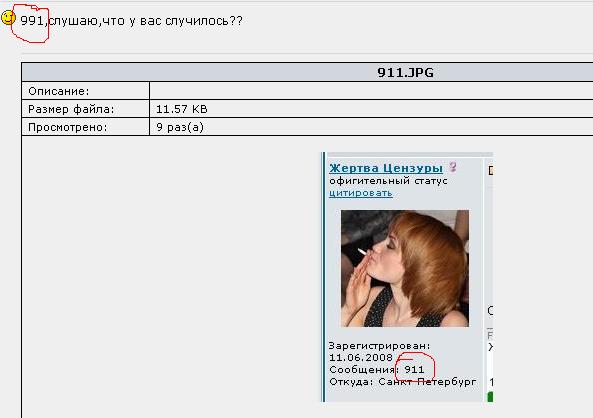Select the text Описание:
Viewport: 593px width, 418px height.
(59, 91)
